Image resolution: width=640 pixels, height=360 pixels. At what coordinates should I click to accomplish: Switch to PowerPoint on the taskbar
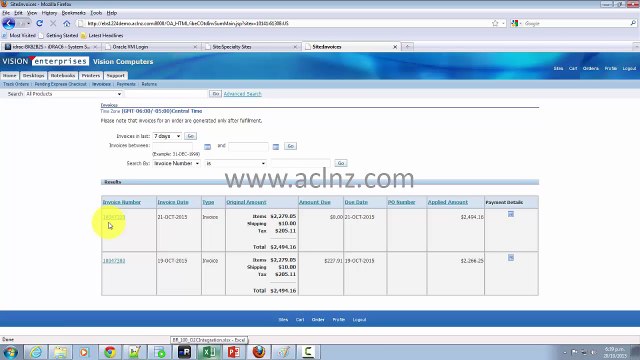(x=234, y=352)
